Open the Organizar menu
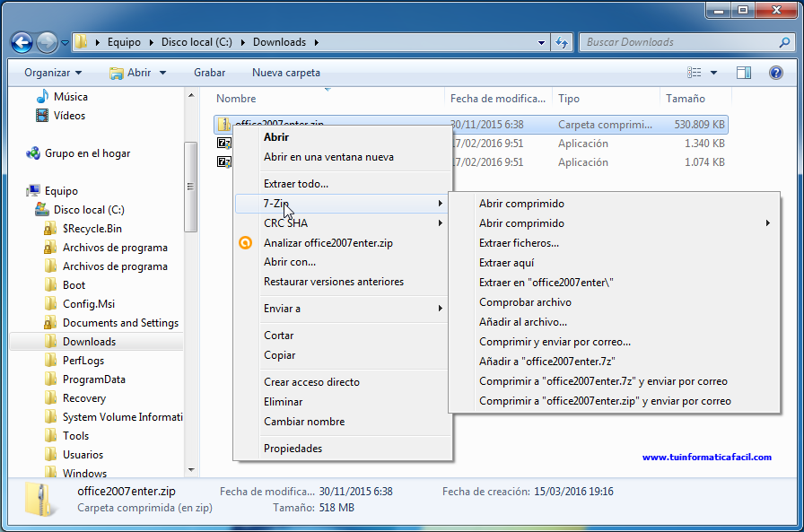 pyautogui.click(x=52, y=73)
